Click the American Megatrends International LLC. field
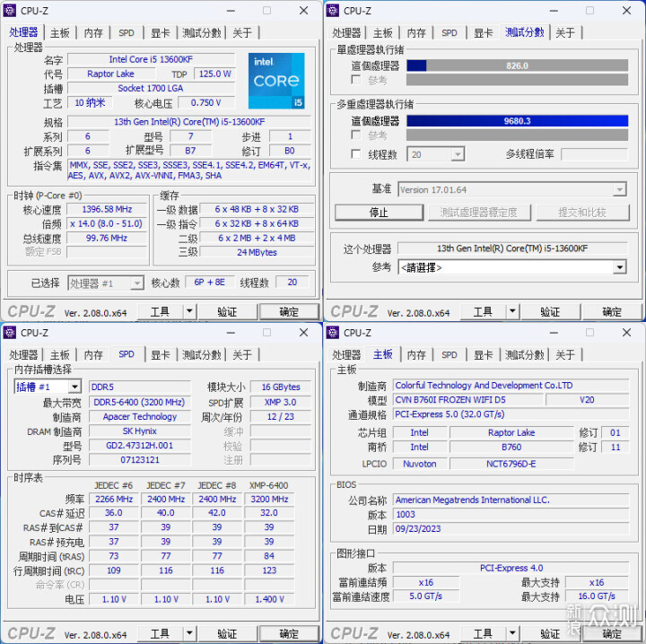 [x=511, y=500]
